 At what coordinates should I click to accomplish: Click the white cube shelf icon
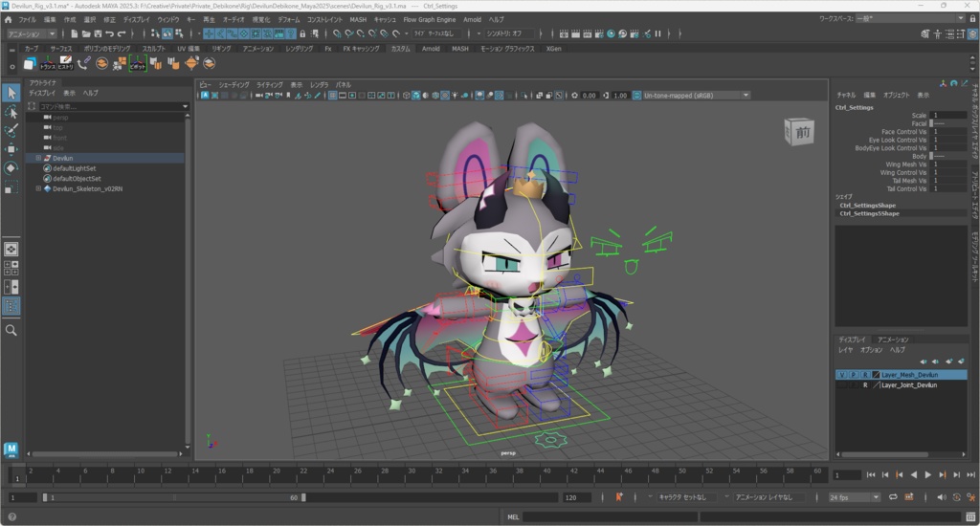coord(30,63)
